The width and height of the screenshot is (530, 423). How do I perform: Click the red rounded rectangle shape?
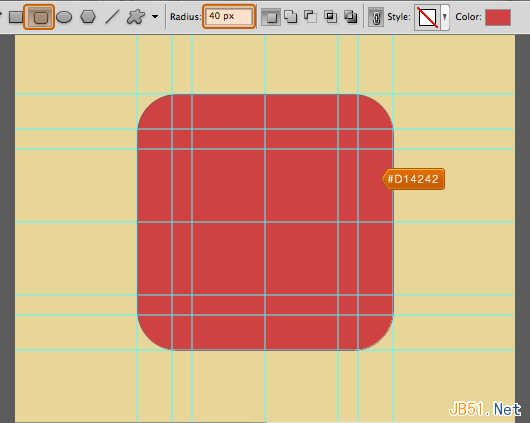265,222
